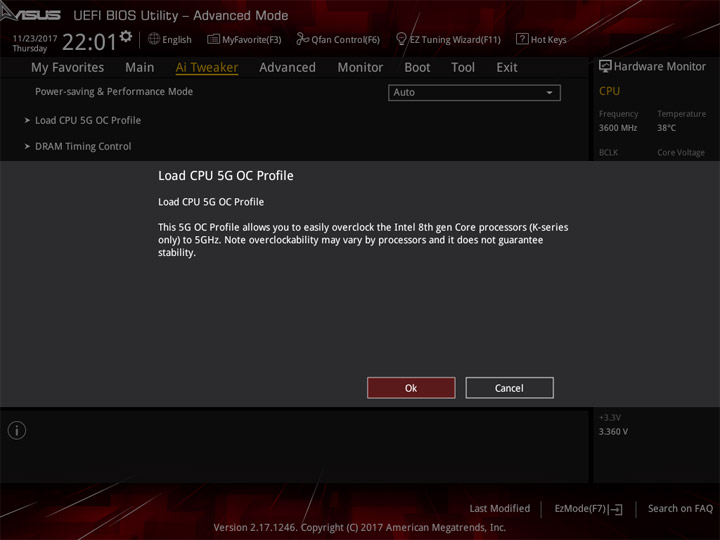Image resolution: width=720 pixels, height=540 pixels.
Task: Click the Hardware Monitor title text
Action: pyautogui.click(x=660, y=67)
